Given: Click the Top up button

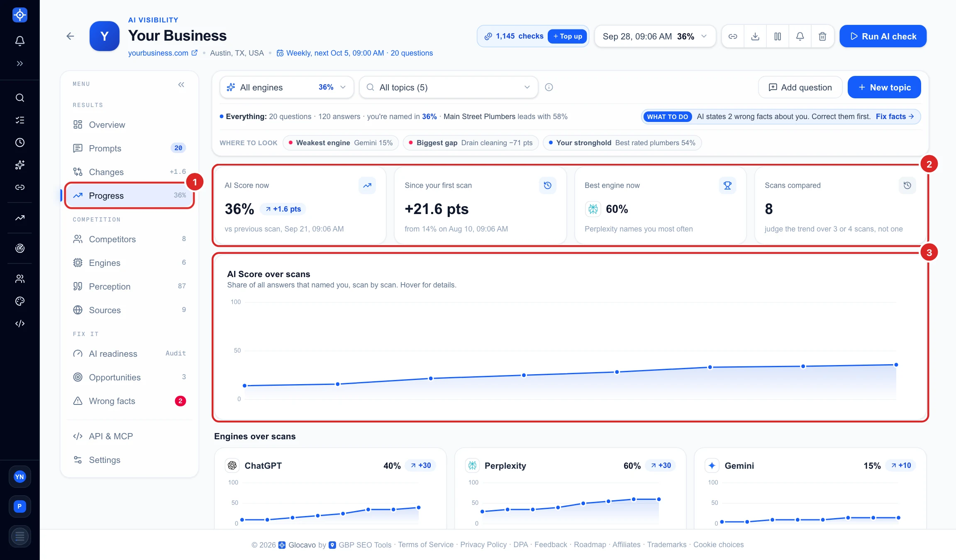Looking at the screenshot, I should pyautogui.click(x=567, y=37).
